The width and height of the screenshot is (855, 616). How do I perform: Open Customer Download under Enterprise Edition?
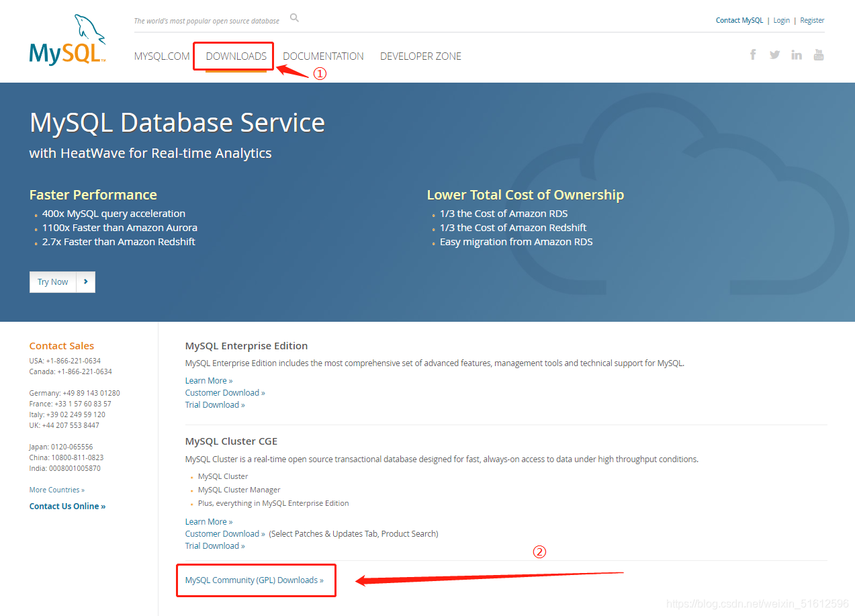(225, 393)
